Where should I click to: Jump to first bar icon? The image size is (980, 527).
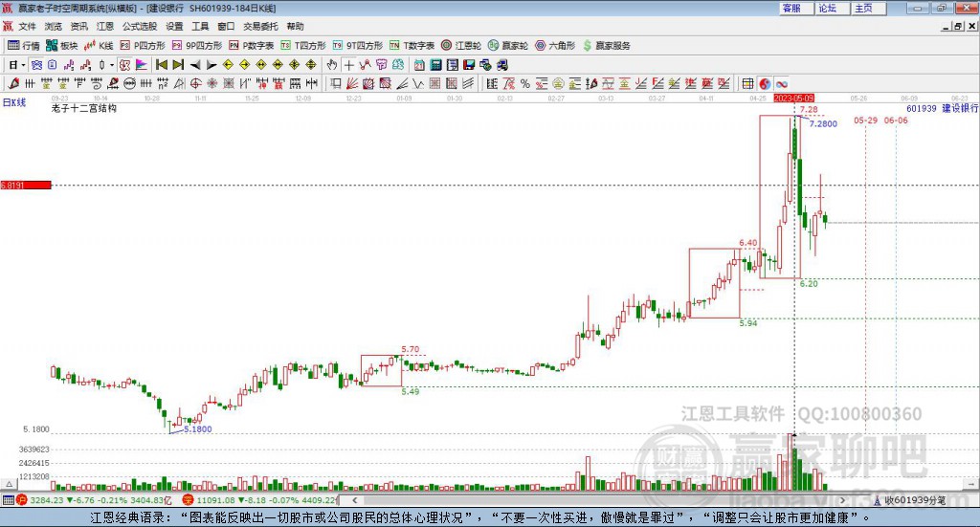161,65
